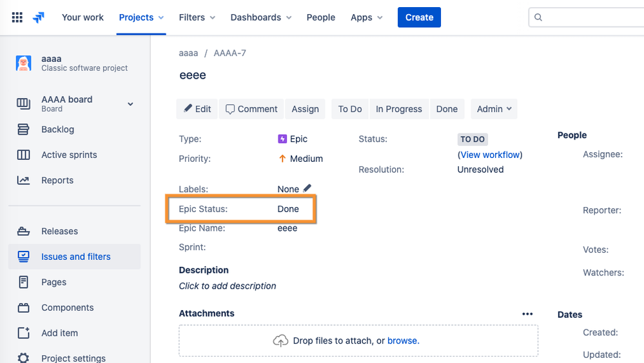Click the Edit issue button

[197, 109]
